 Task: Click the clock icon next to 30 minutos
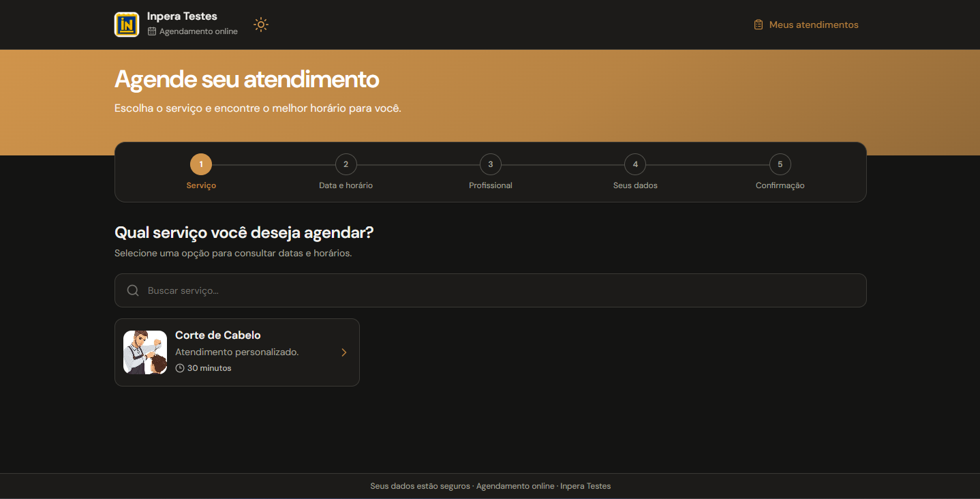180,368
